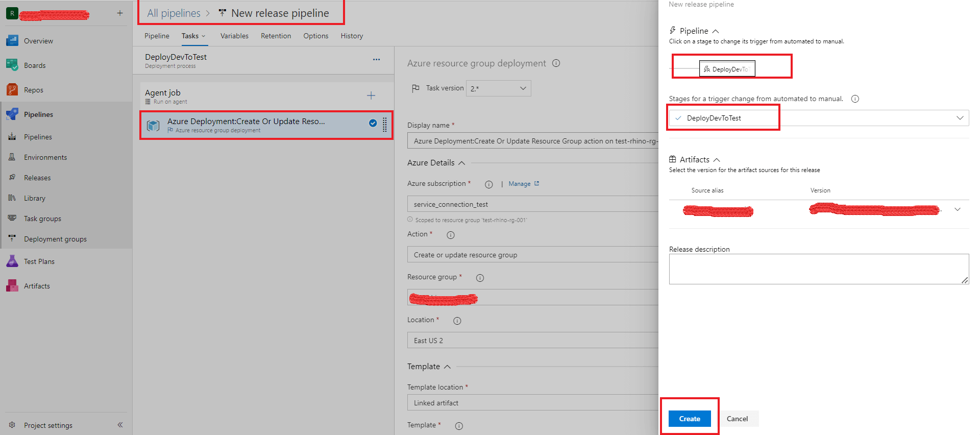980x435 pixels.
Task: Open the DeployDevToTest more options ellipsis
Action: pos(376,59)
